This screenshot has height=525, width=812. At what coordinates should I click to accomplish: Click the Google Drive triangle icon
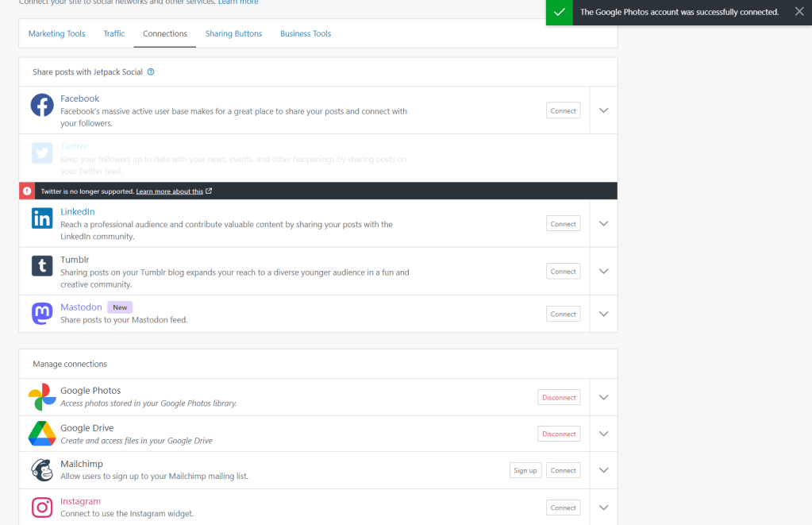click(x=42, y=434)
